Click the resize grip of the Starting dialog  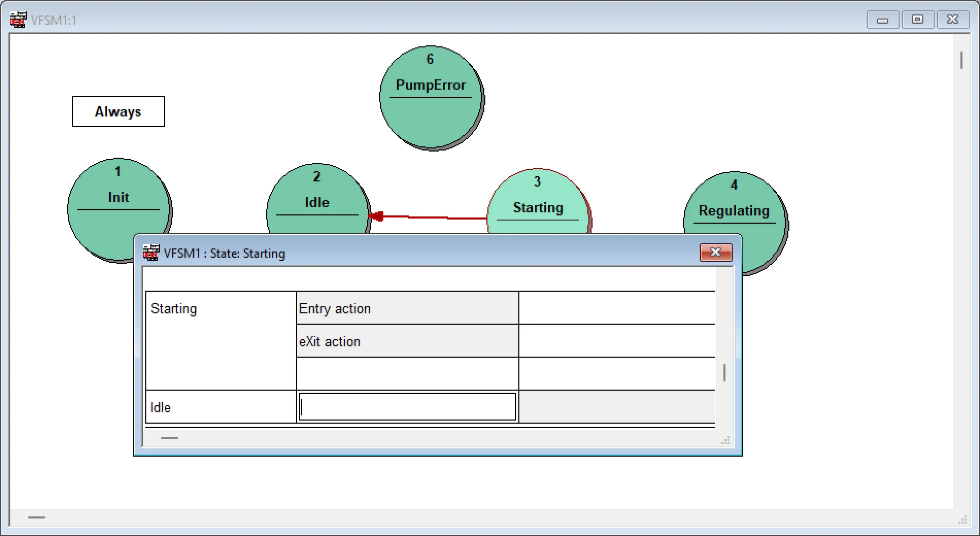[x=725, y=441]
